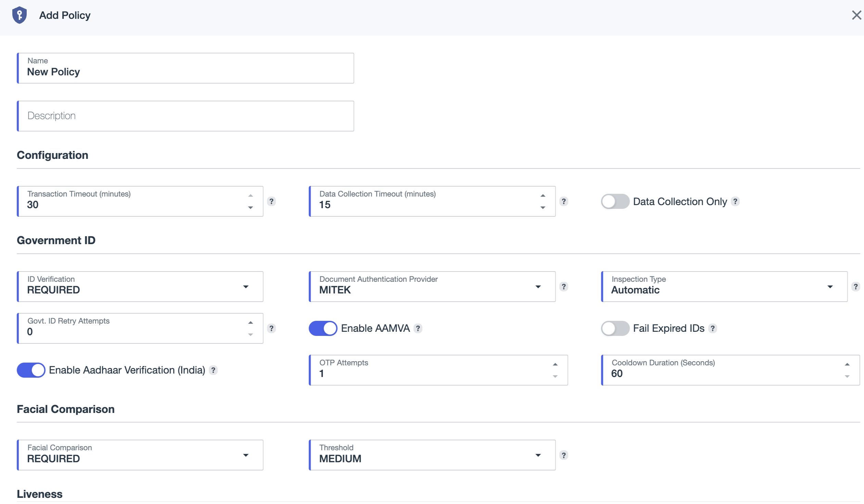Turn on Fail Expired IDs toggle
The image size is (864, 504).
[615, 328]
